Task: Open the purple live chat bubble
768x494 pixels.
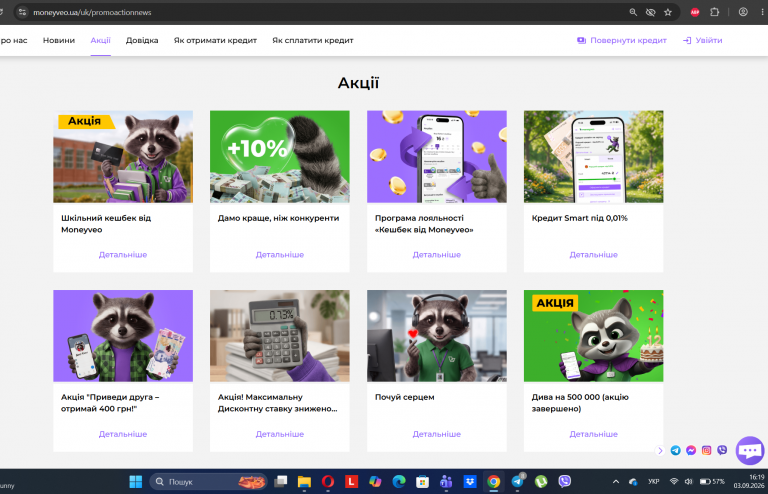Action: (750, 450)
